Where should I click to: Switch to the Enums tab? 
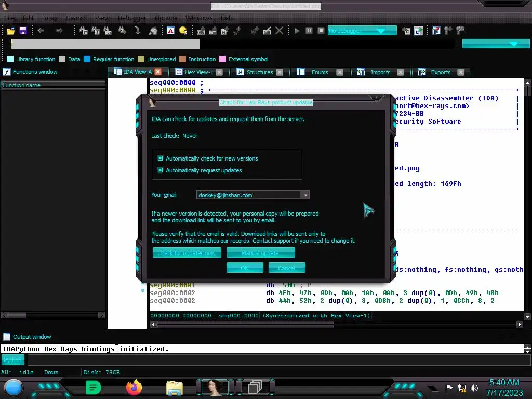(x=320, y=72)
